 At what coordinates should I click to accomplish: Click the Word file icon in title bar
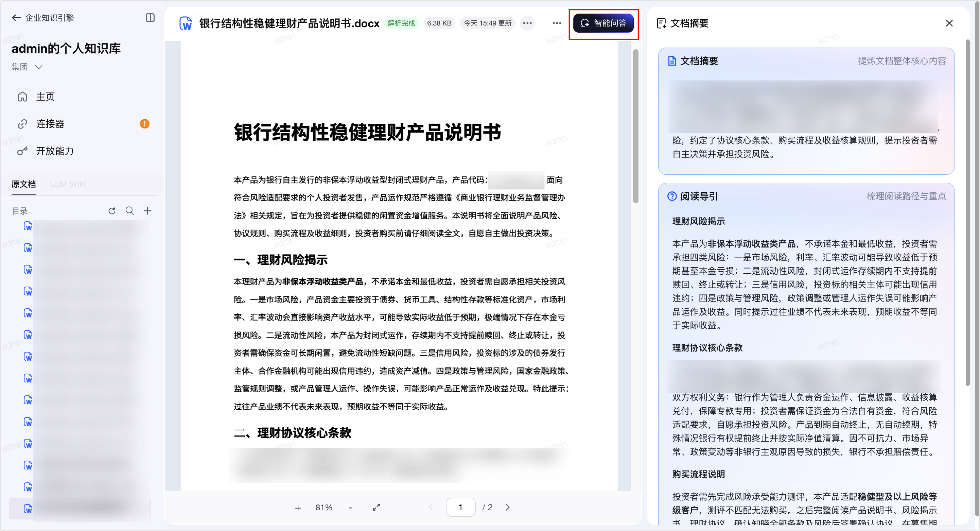[x=185, y=23]
